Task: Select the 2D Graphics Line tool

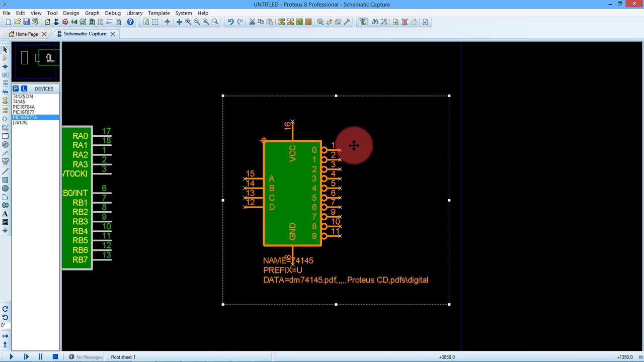Action: coord(5,171)
